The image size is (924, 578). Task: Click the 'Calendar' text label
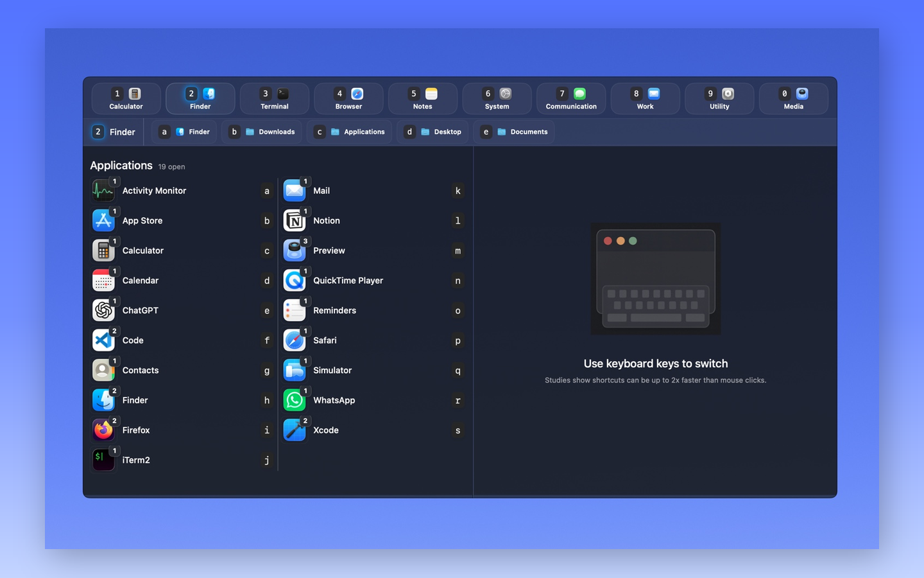coord(141,281)
